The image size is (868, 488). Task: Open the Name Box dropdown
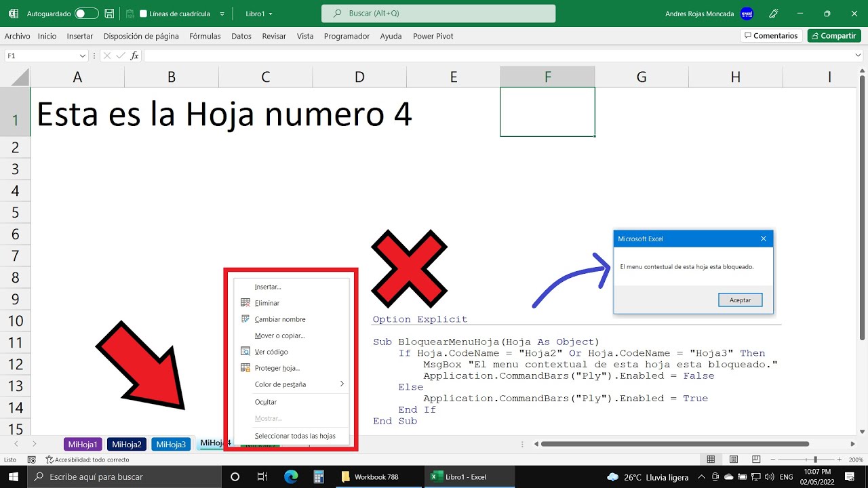click(83, 56)
